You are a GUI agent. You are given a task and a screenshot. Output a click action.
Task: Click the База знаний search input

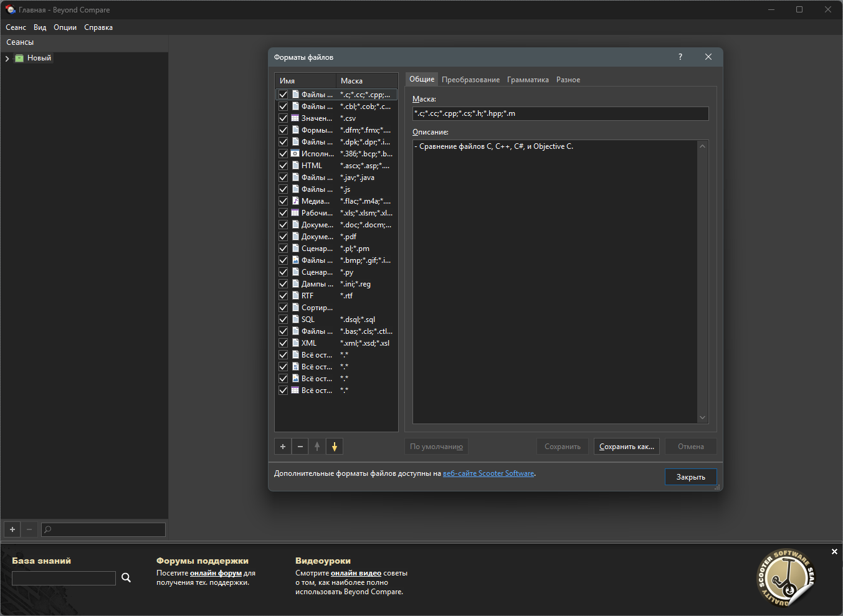[x=64, y=578]
